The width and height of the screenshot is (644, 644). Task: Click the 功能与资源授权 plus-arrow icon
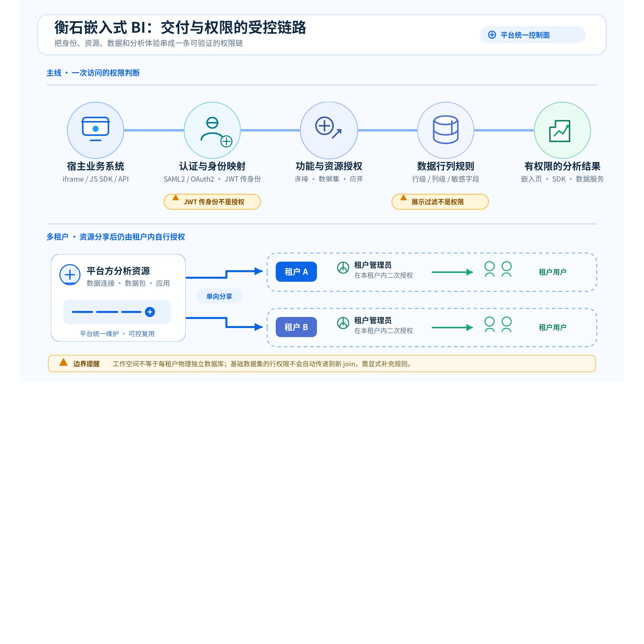[x=328, y=128]
